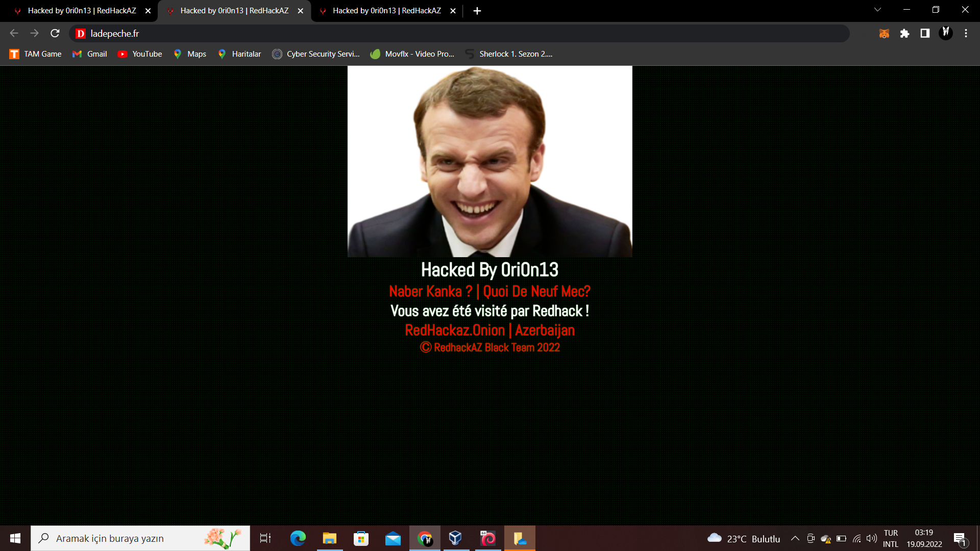Viewport: 980px width, 551px height.
Task: Click the Chrome icon on the taskbar
Action: (x=425, y=538)
